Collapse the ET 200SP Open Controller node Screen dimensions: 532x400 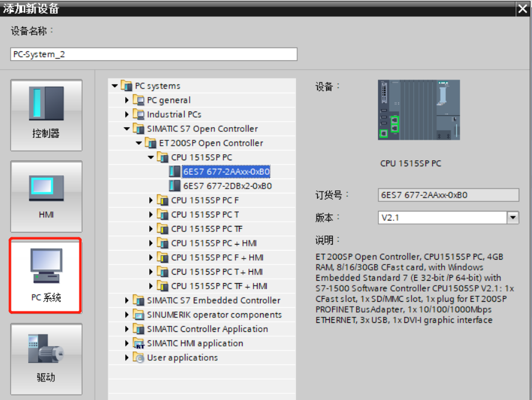pos(139,143)
